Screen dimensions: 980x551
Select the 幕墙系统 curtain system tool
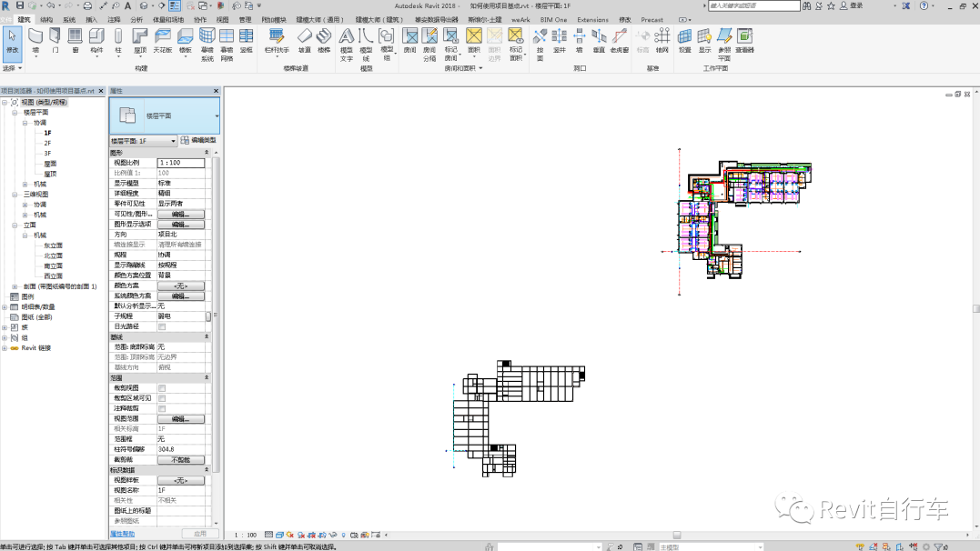pos(207,45)
